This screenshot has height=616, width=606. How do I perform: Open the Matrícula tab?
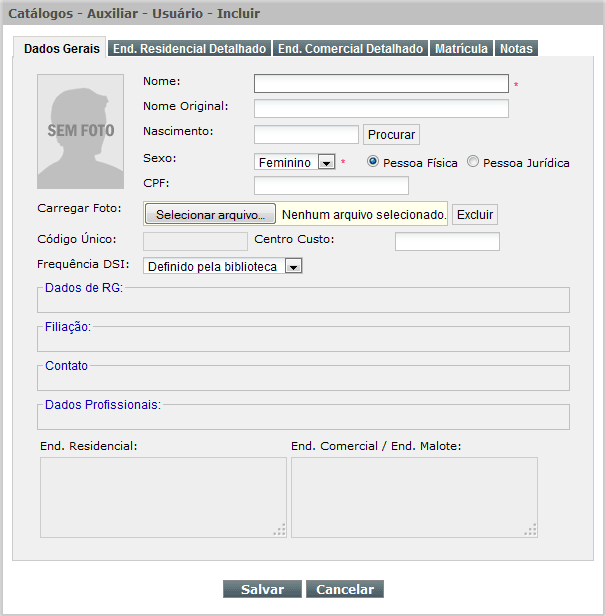click(x=461, y=48)
